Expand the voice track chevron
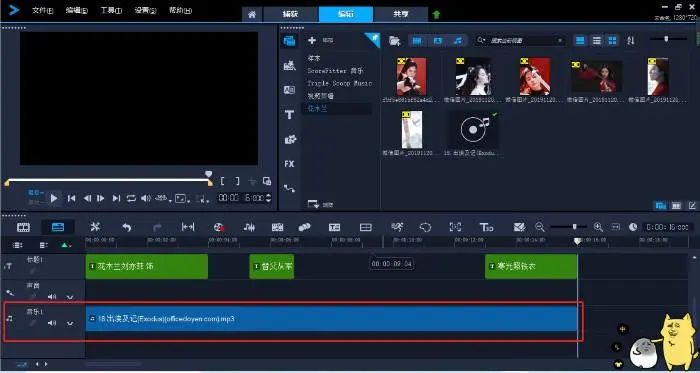The width and height of the screenshot is (700, 373). point(70,297)
